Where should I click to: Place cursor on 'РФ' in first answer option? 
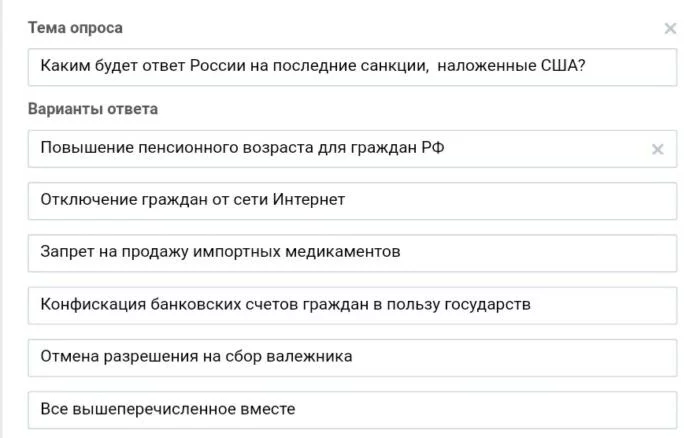[433, 147]
